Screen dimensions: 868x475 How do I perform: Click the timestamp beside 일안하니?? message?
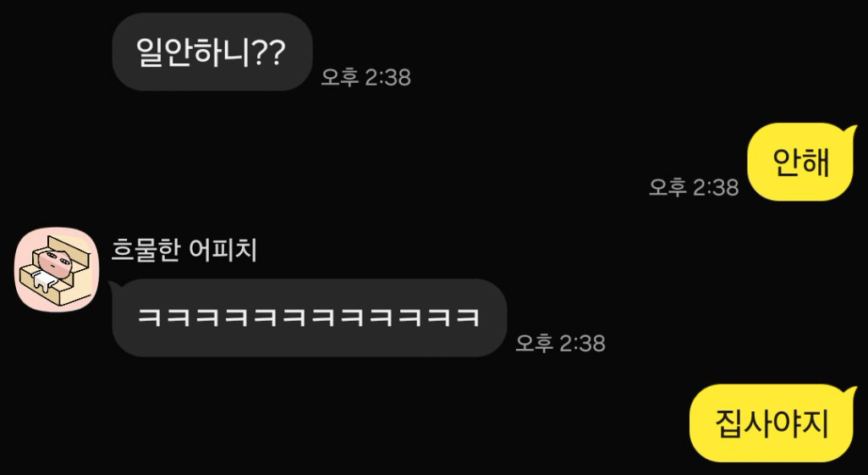pos(366,78)
